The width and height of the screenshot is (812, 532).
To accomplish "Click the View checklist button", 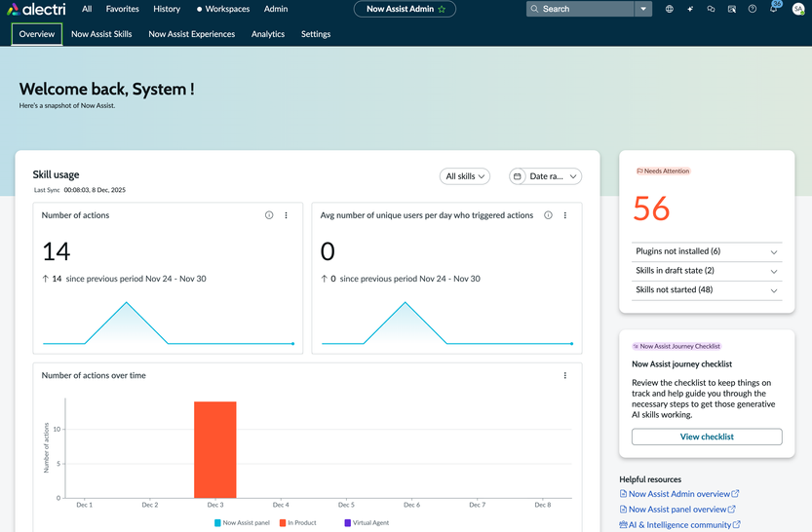I will tap(707, 437).
